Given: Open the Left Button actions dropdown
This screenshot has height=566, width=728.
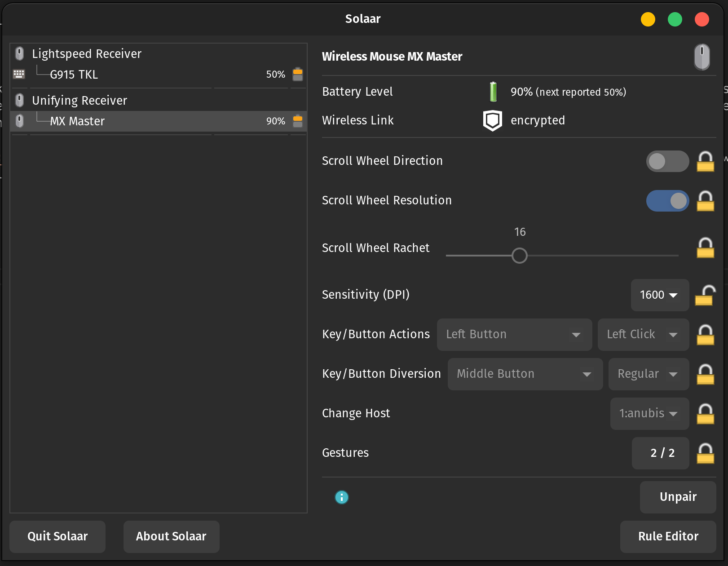Looking at the screenshot, I should tap(514, 335).
